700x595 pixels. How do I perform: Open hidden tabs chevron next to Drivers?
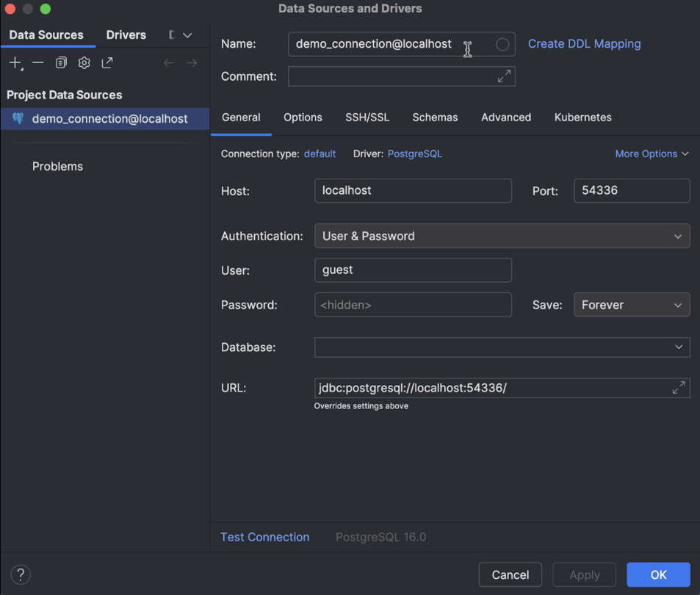187,35
